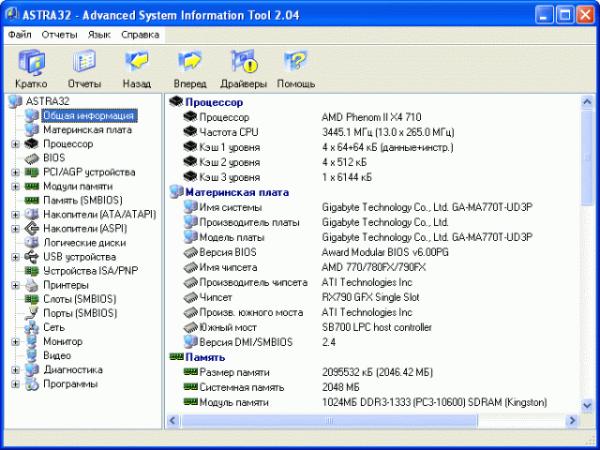Click the Версия BIOS row chip icon
The image size is (600, 450).
(190, 252)
